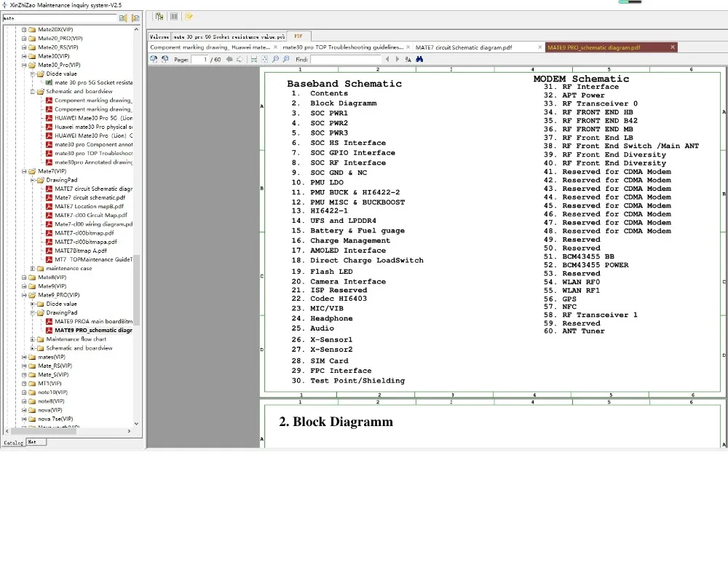The width and height of the screenshot is (728, 587).
Task: Click the search next arrow beside the tree search box
Action: [135, 18]
